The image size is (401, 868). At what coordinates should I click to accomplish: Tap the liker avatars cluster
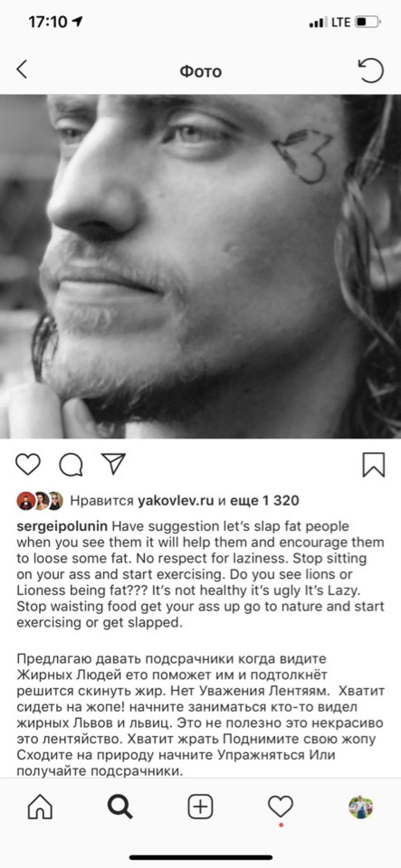[x=40, y=501]
